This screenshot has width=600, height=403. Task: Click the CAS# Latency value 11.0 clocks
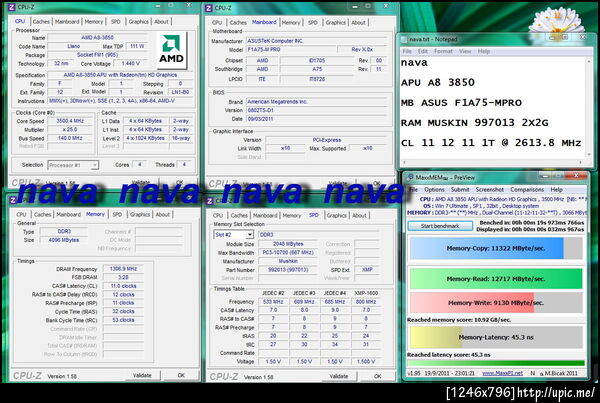(123, 286)
